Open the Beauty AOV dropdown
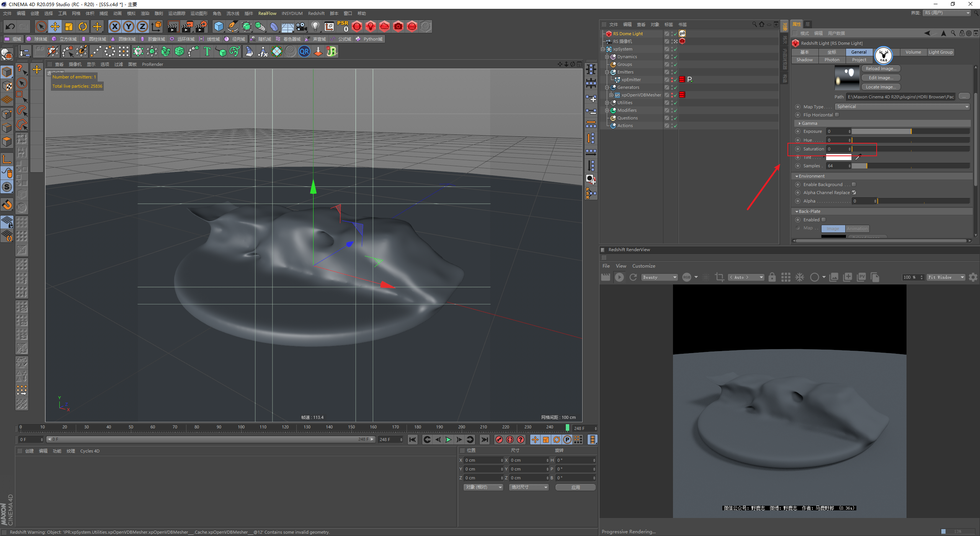 659,277
